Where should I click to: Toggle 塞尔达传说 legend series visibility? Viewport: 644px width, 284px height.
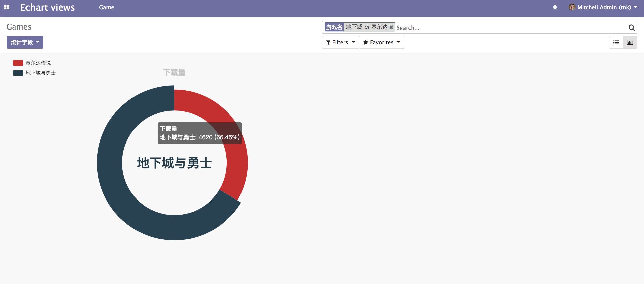pos(18,63)
